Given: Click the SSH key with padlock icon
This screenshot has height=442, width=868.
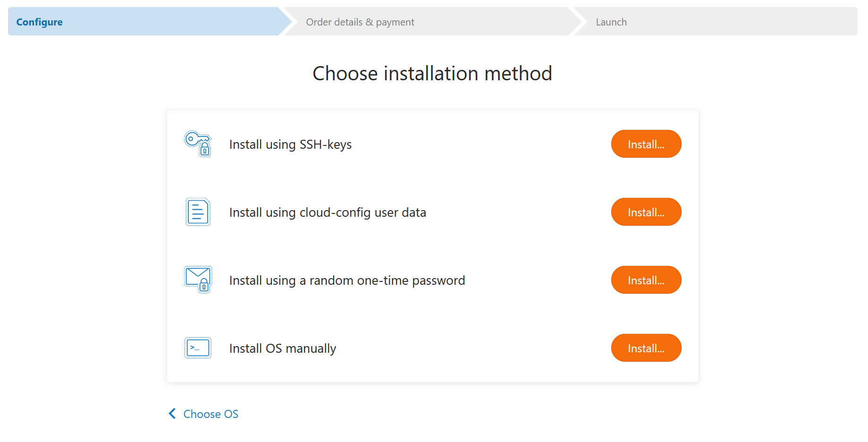Looking at the screenshot, I should (x=198, y=144).
